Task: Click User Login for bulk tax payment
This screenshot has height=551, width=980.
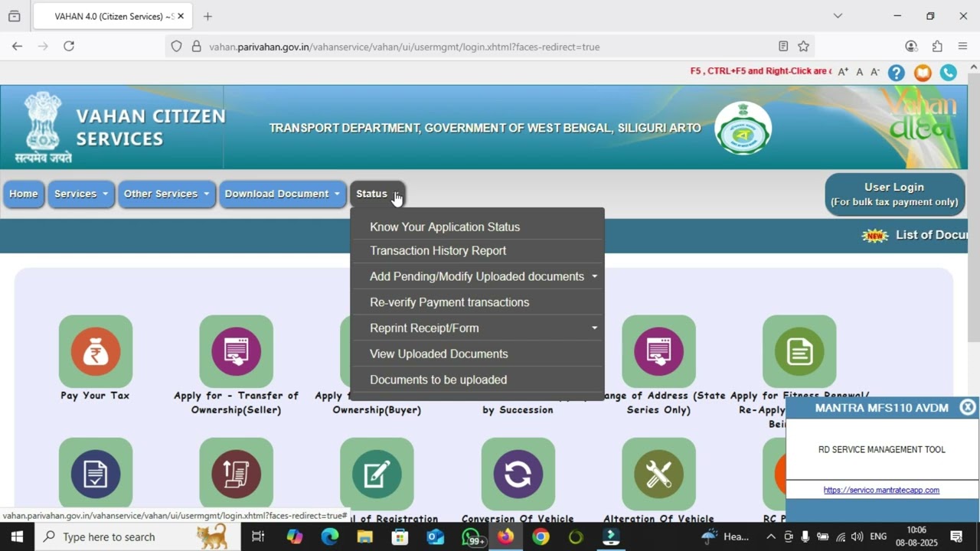Action: pos(894,194)
